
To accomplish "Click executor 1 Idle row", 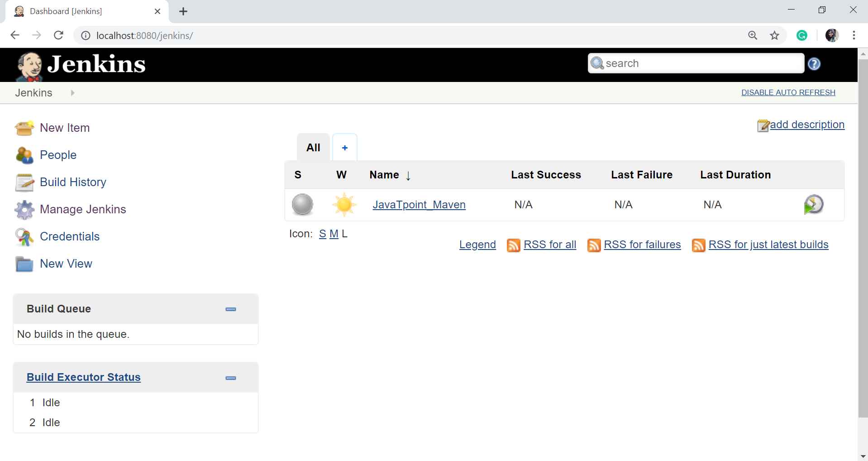I will pos(136,403).
